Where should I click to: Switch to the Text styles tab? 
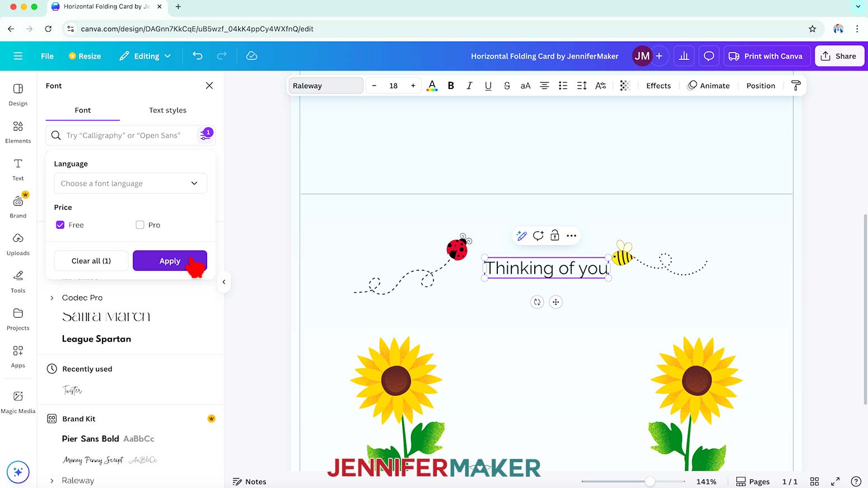tap(167, 110)
